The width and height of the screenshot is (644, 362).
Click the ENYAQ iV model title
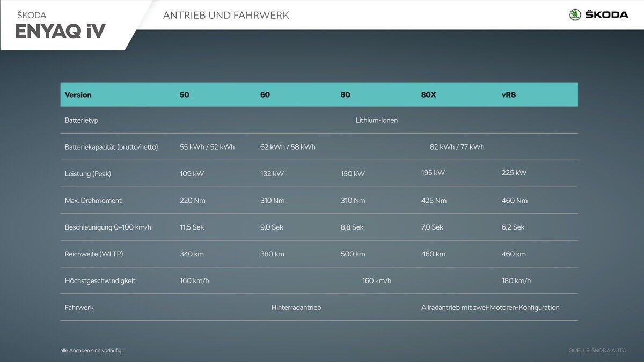(60, 32)
